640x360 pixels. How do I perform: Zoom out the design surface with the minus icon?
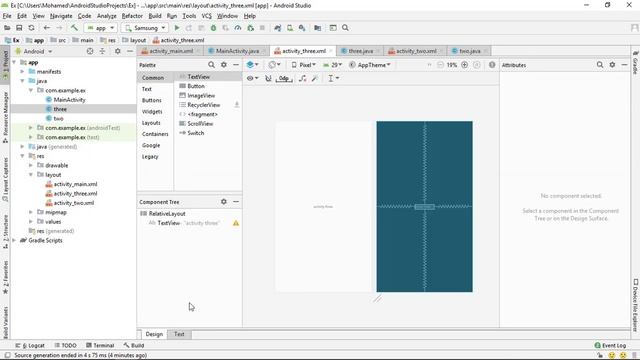[440, 64]
